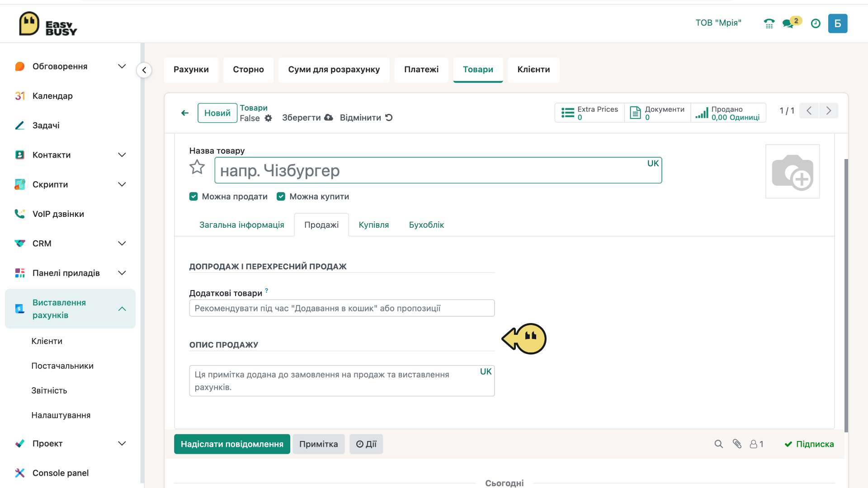
Task: Open Додаткові товари dropdown field
Action: coord(342,308)
